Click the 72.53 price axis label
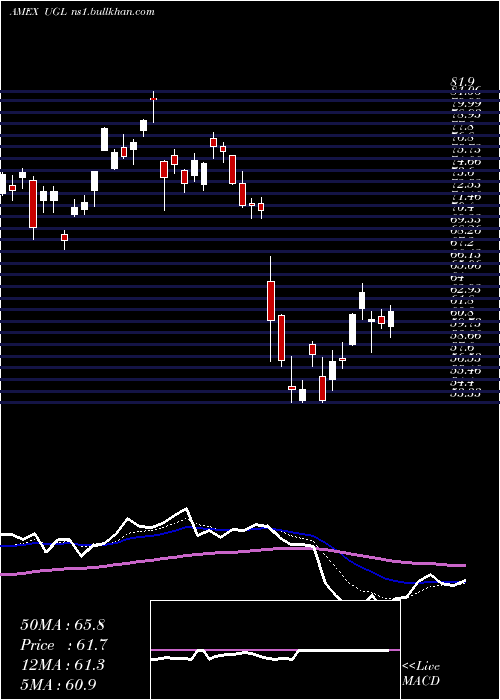The height and width of the screenshot is (700, 500). [466, 185]
